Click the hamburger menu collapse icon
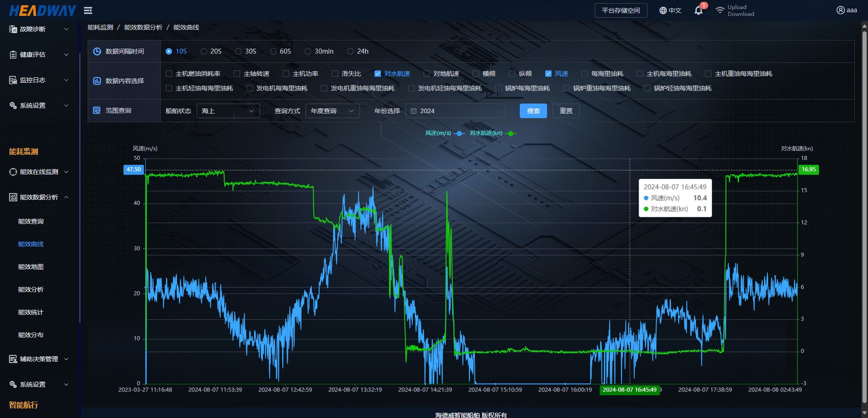The height and width of the screenshot is (418, 868). 88,10
